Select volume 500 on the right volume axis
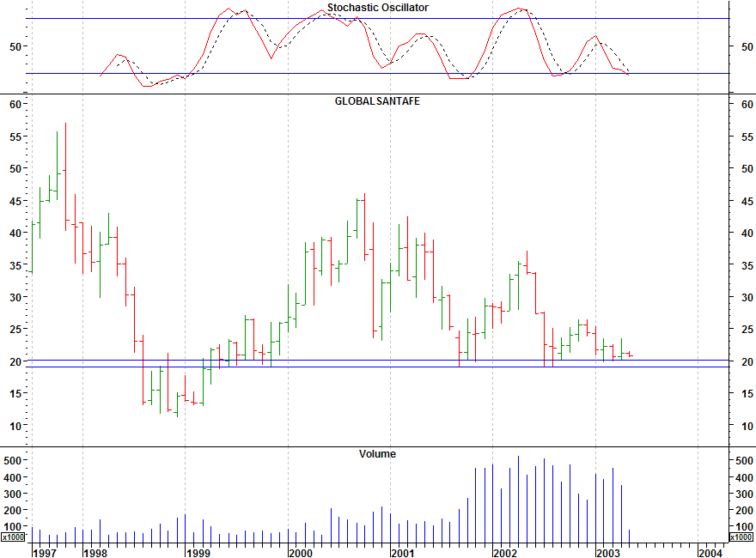 (x=745, y=461)
